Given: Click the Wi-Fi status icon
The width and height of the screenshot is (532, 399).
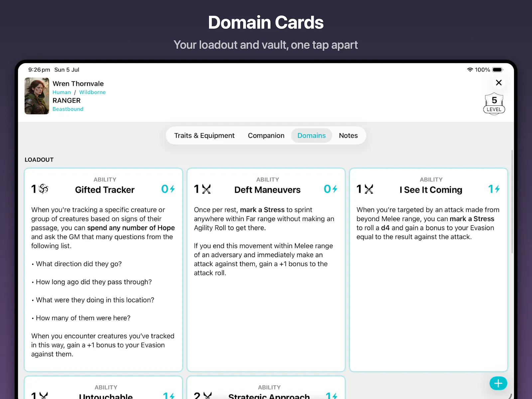Looking at the screenshot, I should coord(470,70).
